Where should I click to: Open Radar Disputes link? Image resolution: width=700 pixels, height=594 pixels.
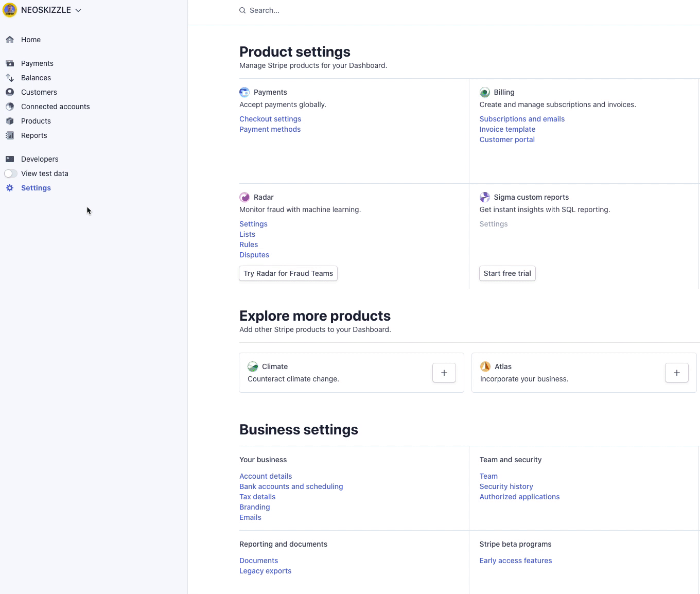254,255
